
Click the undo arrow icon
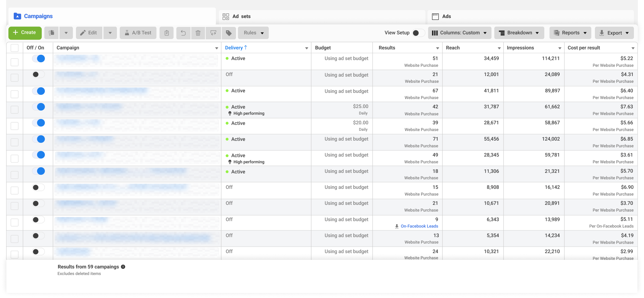pos(183,33)
